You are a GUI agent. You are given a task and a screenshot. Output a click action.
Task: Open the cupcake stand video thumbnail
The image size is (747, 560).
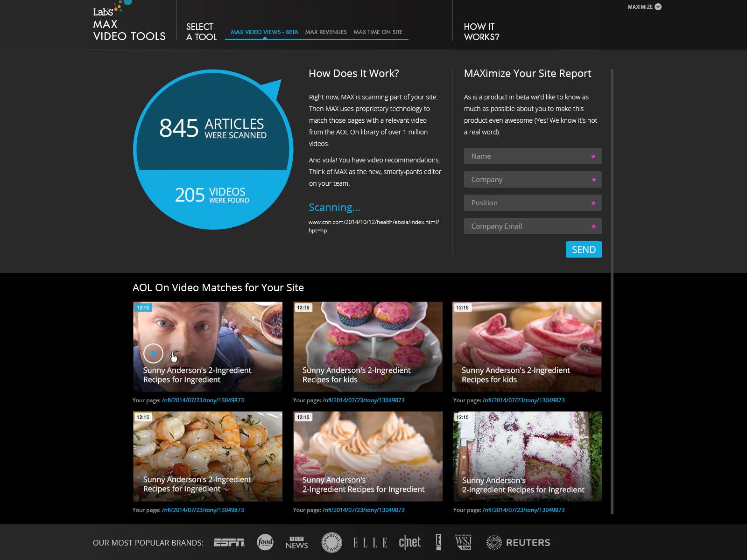coord(368,347)
